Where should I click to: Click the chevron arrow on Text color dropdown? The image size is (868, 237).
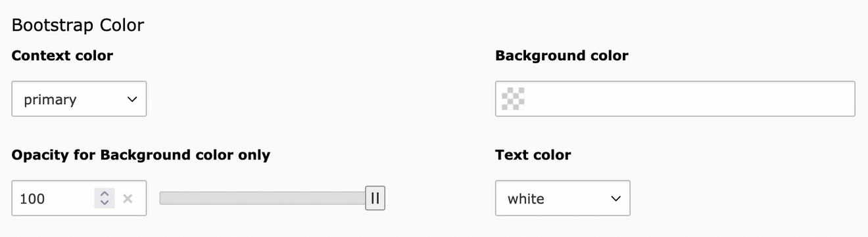point(615,198)
